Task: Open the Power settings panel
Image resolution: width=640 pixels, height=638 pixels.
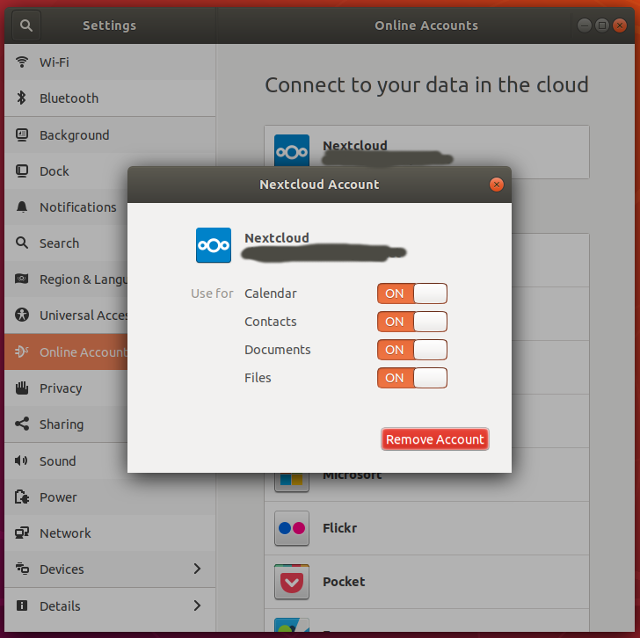Action: [x=58, y=497]
